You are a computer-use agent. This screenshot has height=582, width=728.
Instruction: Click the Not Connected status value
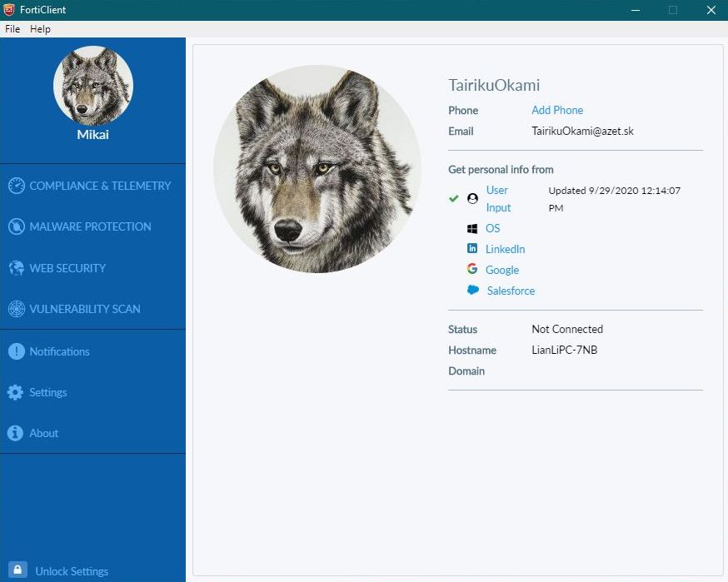(567, 329)
